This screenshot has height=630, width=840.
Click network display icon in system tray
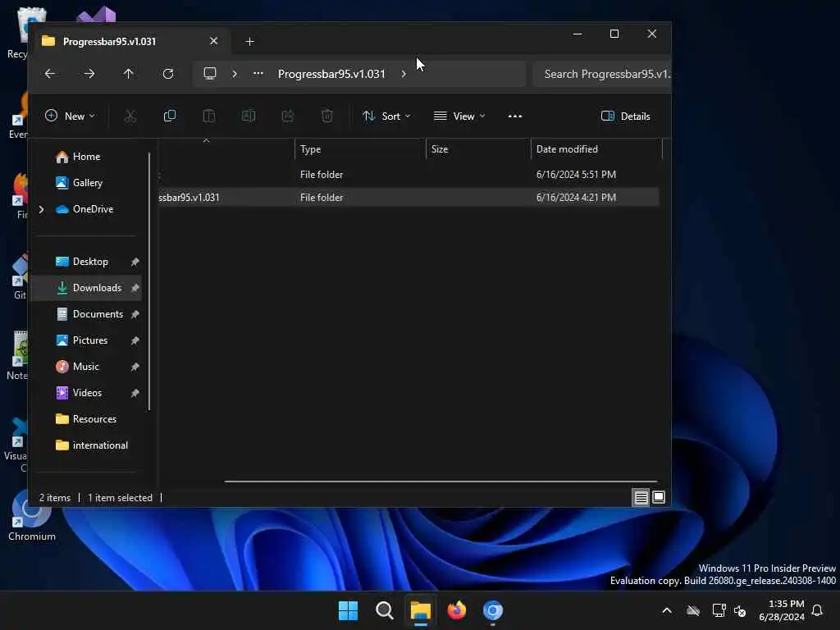(x=719, y=610)
